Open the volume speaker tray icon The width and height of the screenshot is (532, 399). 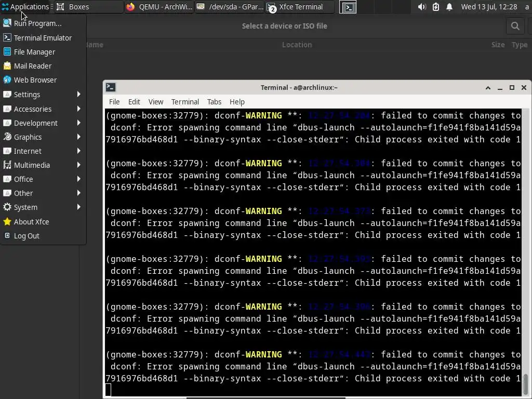point(422,7)
